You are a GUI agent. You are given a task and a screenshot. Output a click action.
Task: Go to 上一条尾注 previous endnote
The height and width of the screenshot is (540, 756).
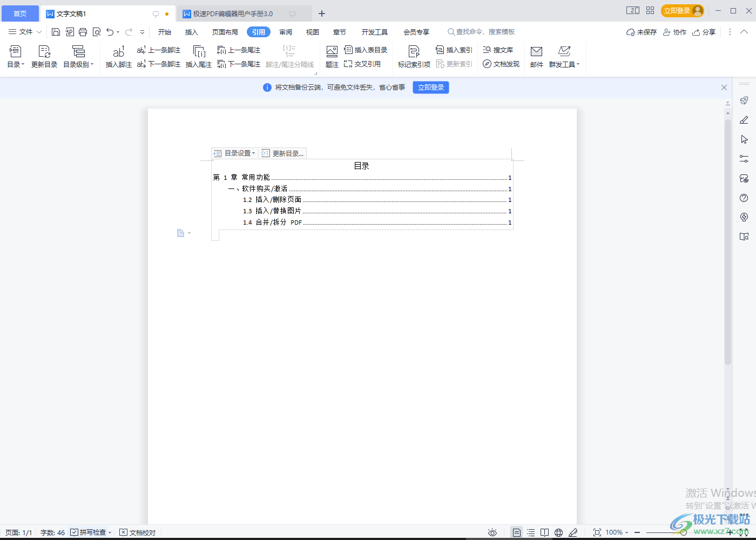(239, 50)
